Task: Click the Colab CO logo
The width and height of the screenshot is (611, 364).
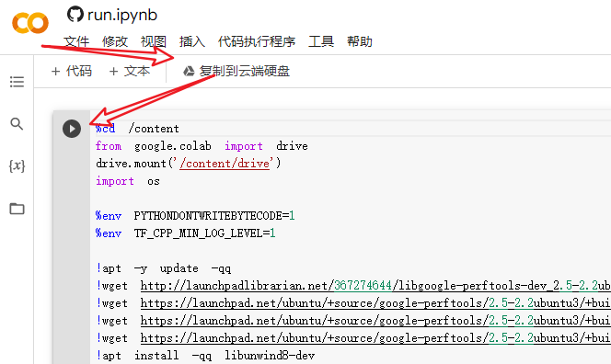Action: (30, 23)
